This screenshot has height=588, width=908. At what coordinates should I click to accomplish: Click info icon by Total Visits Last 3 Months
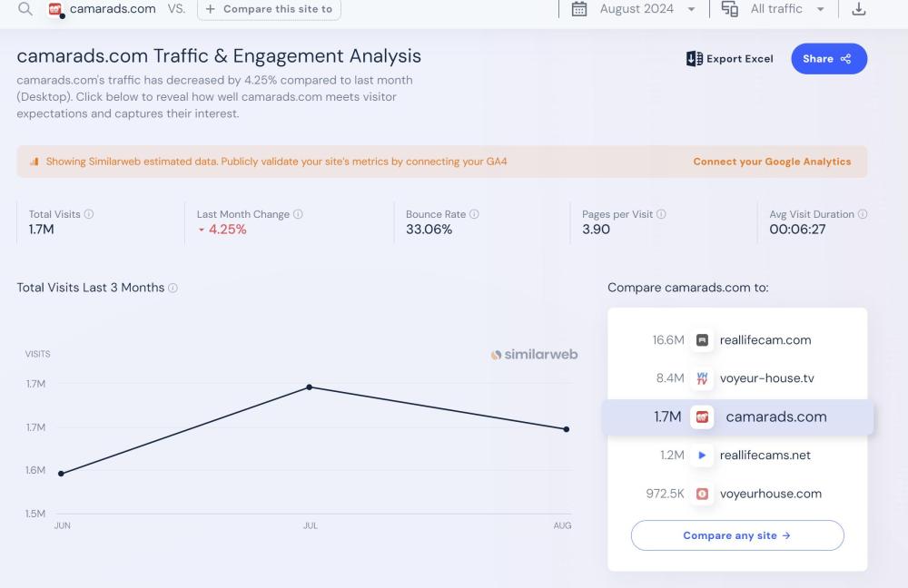click(173, 288)
